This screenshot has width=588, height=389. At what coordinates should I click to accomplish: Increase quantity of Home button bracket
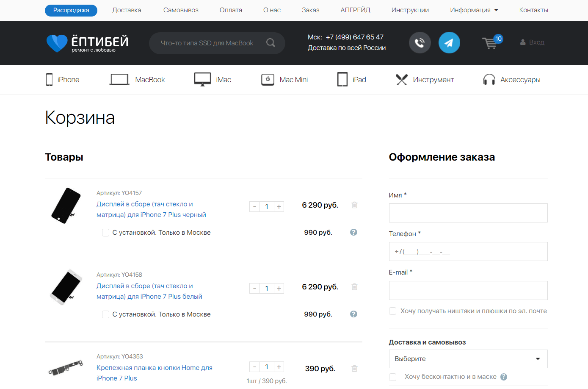(279, 367)
